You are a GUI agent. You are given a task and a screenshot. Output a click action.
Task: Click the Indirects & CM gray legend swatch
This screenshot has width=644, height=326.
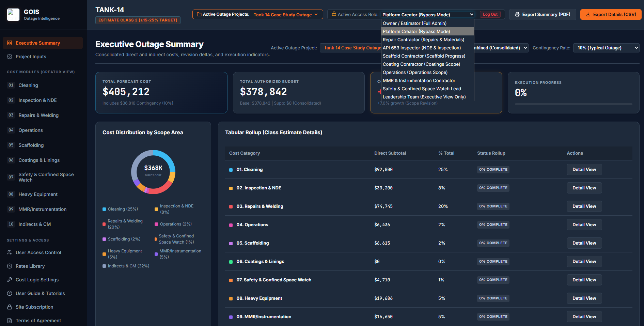(104, 266)
